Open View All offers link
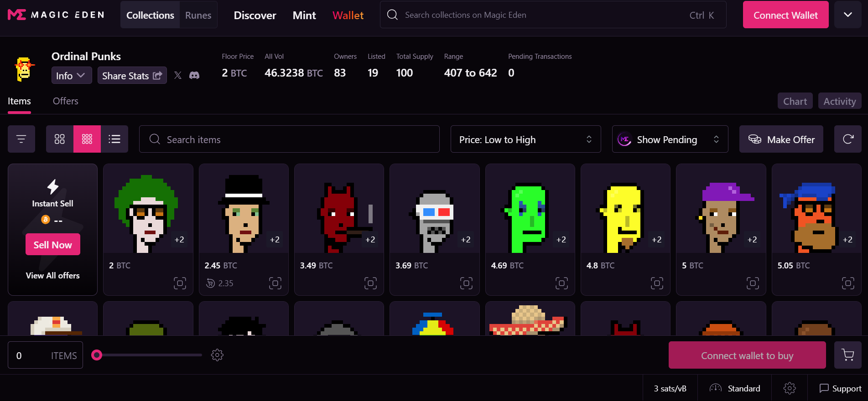Viewport: 868px width, 401px height. point(53,275)
